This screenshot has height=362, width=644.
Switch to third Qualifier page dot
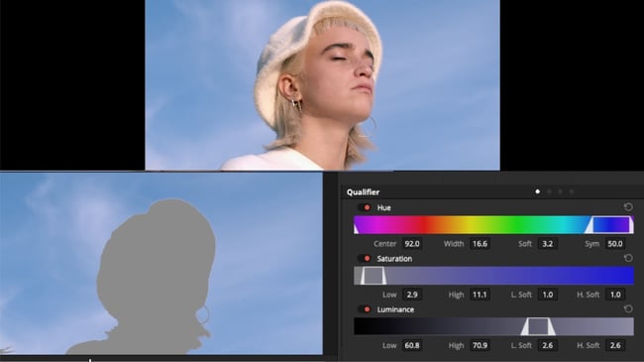560,191
